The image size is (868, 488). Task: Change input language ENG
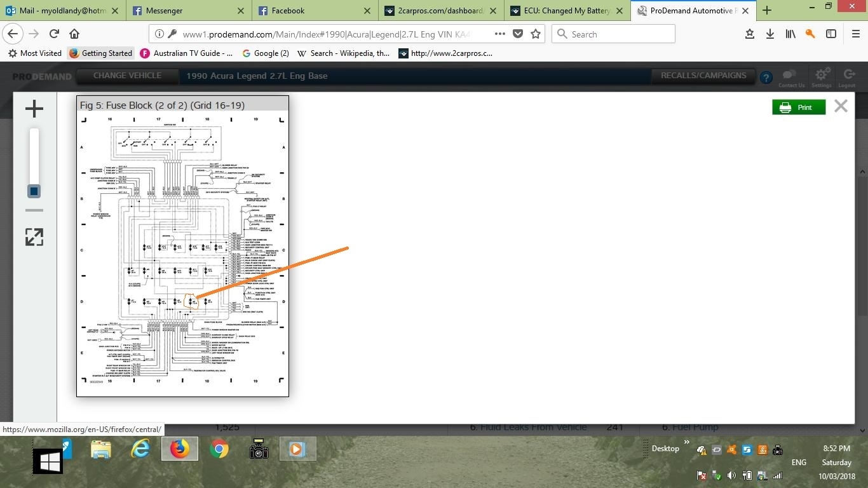799,463
